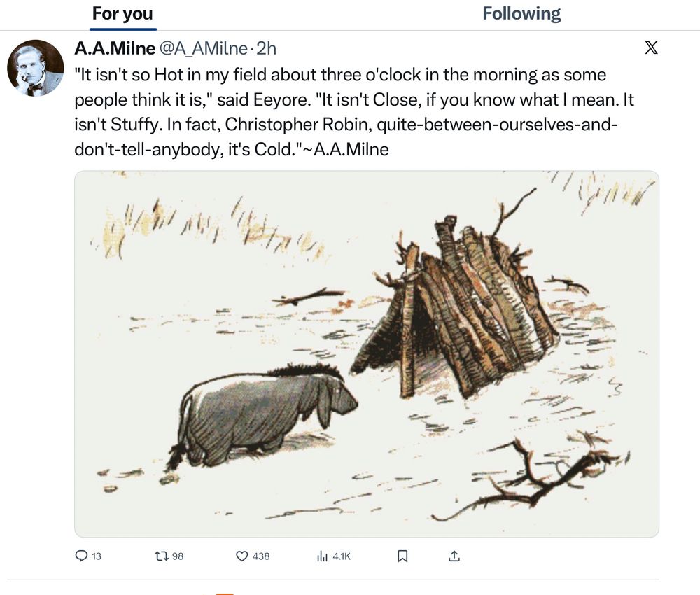Select the For you tab
The width and height of the screenshot is (700, 595).
(x=122, y=13)
